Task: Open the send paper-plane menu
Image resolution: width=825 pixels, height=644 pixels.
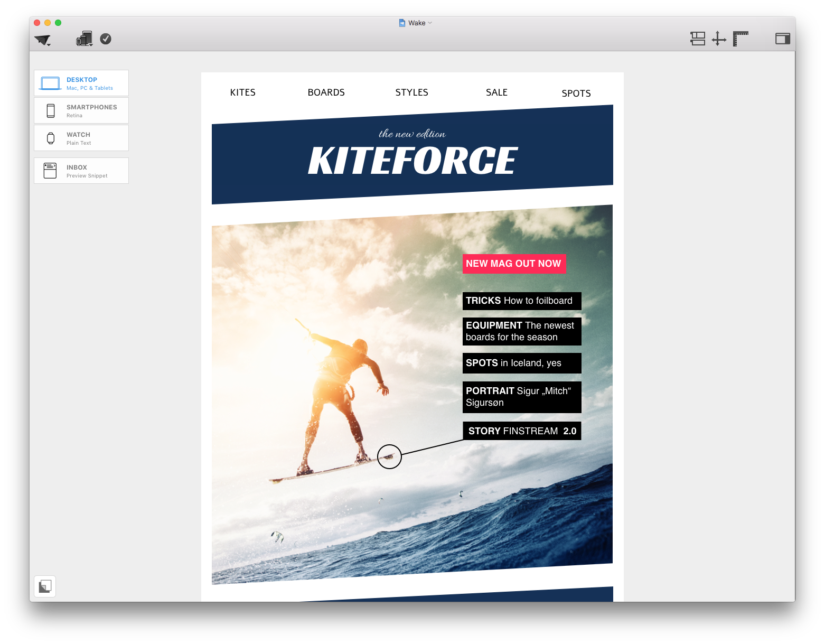Action: coord(42,40)
